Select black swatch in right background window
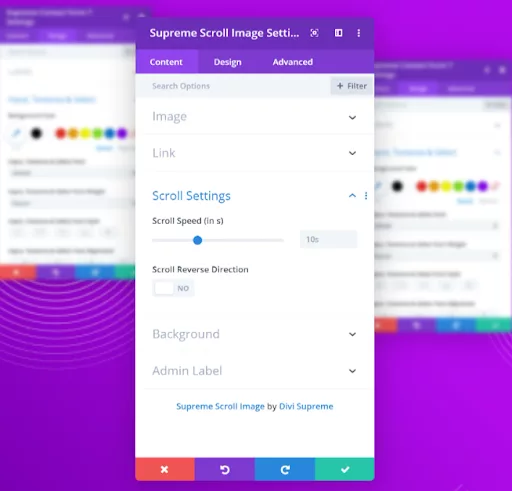This screenshot has height=491, width=512. (397, 186)
